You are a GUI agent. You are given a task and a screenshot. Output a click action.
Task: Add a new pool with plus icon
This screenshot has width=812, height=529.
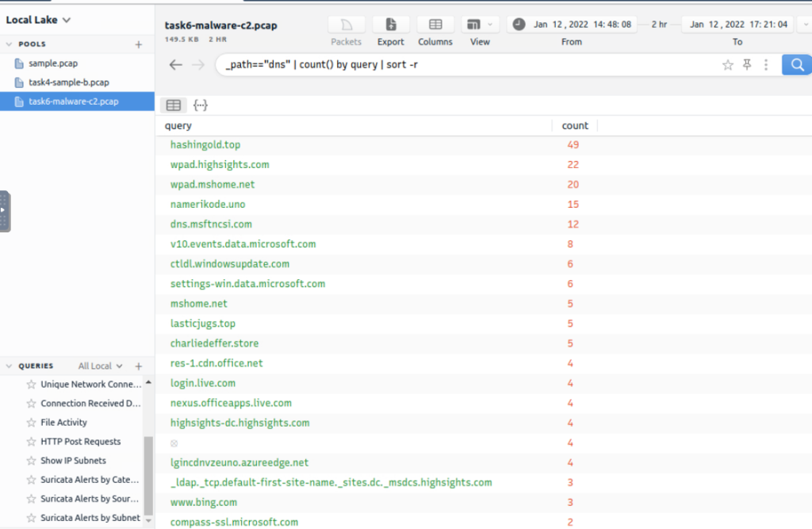pos(139,44)
